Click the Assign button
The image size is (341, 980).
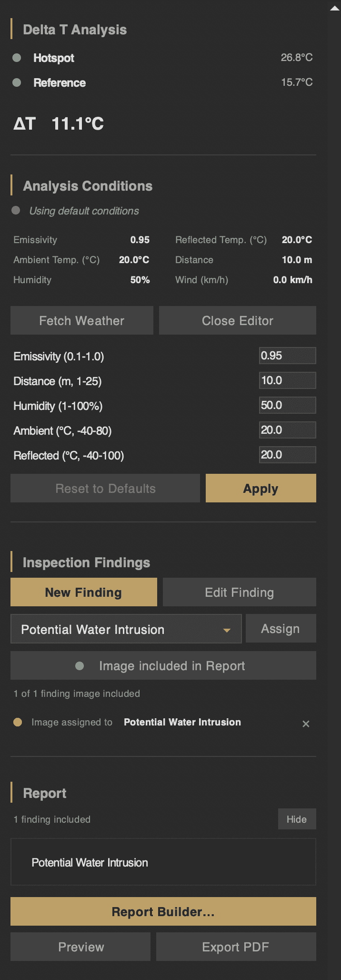click(x=281, y=629)
